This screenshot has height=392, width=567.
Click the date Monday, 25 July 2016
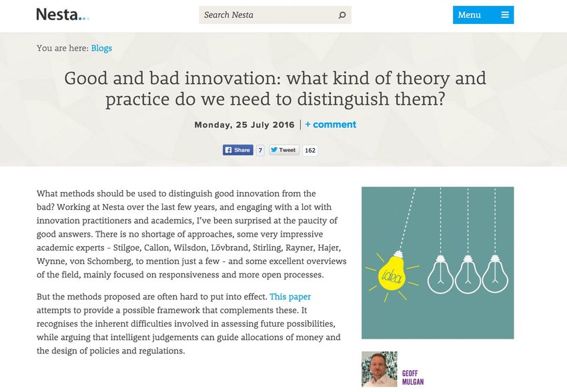point(244,125)
